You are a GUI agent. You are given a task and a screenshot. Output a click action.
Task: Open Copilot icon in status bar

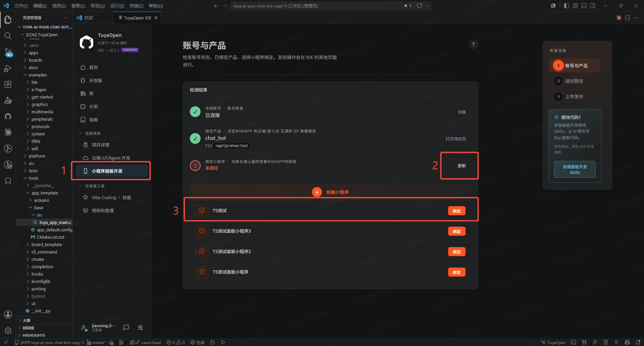[627, 342]
